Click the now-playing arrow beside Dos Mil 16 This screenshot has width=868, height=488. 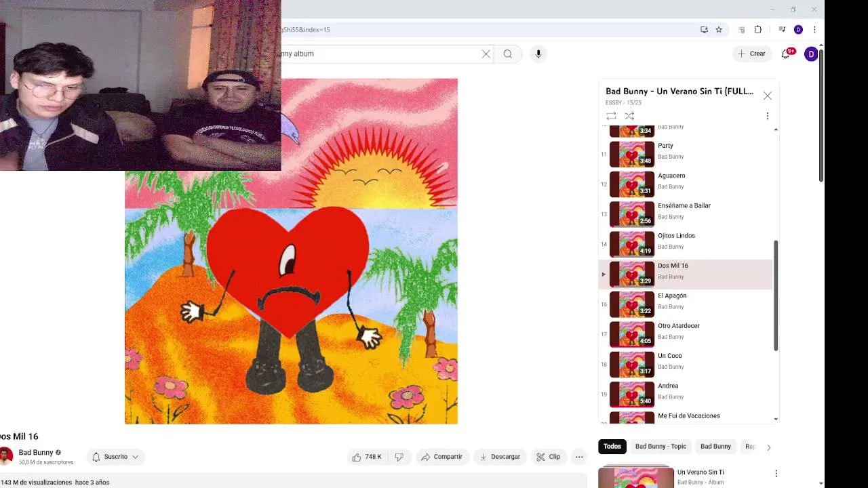click(604, 274)
